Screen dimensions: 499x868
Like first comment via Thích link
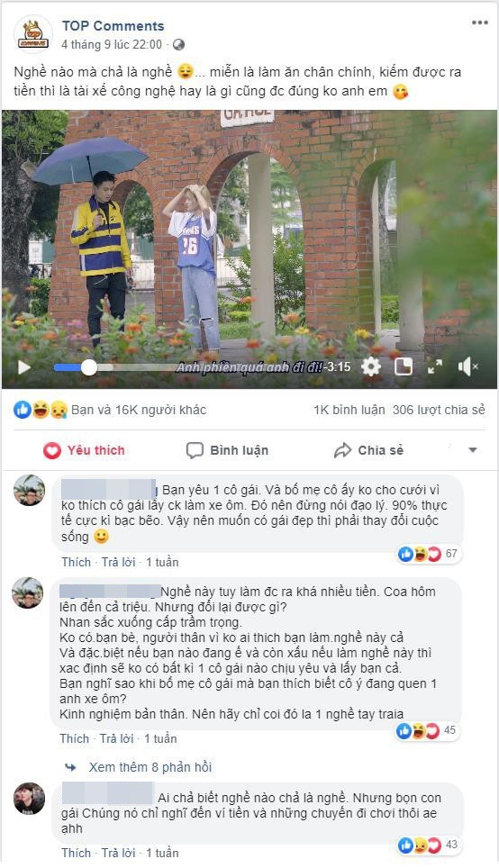pos(76,562)
